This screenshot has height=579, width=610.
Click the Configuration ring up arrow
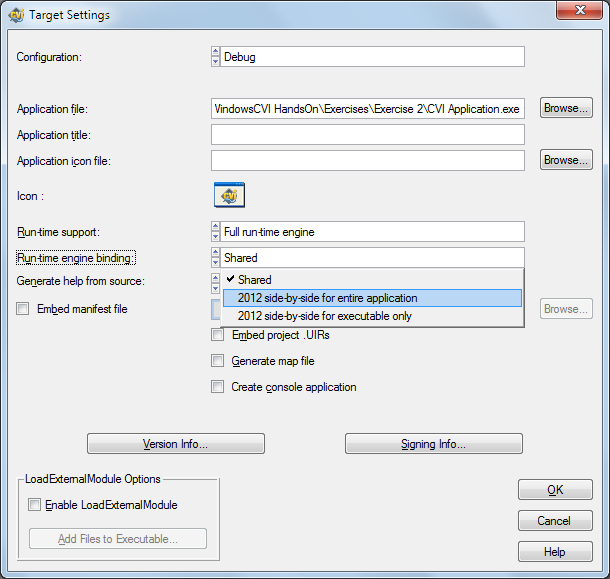[216, 52]
